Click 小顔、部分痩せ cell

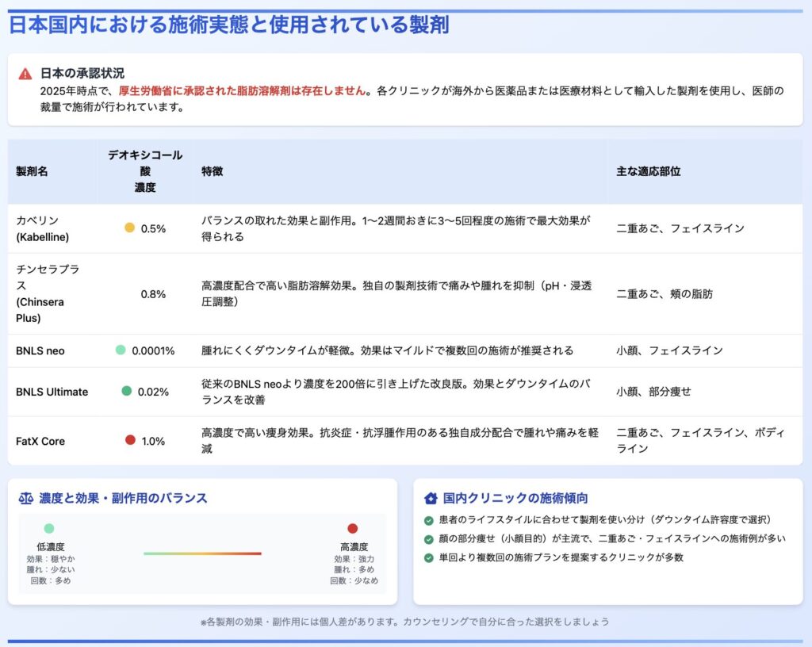(653, 392)
